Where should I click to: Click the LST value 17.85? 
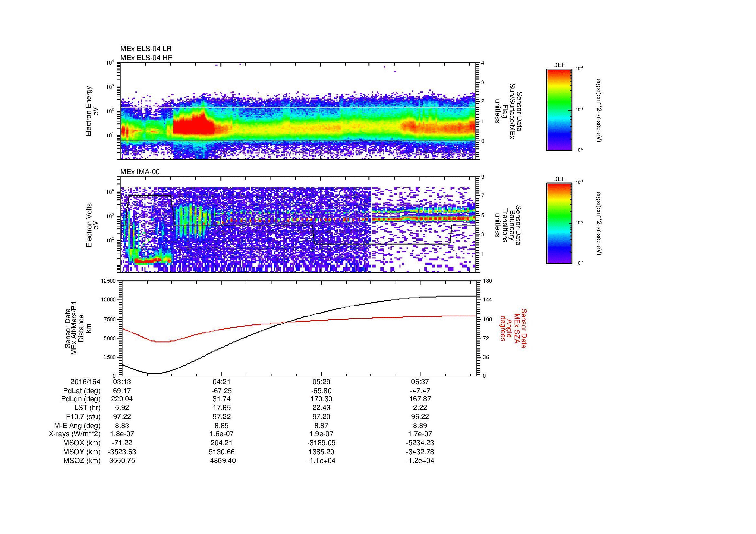222,408
